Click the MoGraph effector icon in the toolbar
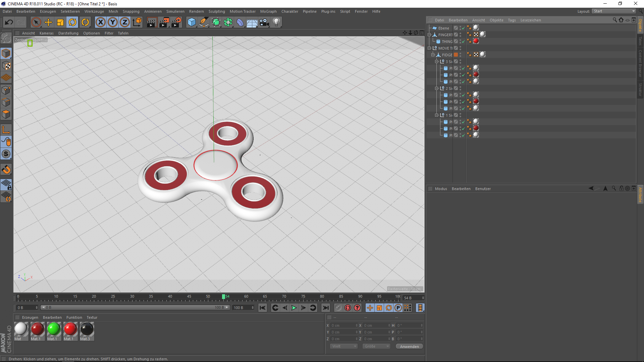The image size is (644, 362). 228,22
